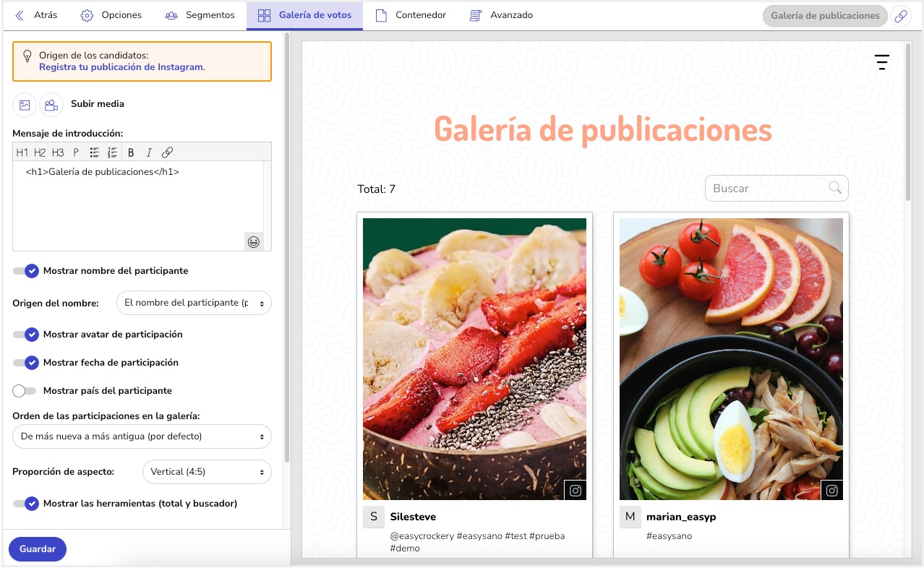
Task: Apply H1 heading in the editor toolbar
Action: coord(22,152)
